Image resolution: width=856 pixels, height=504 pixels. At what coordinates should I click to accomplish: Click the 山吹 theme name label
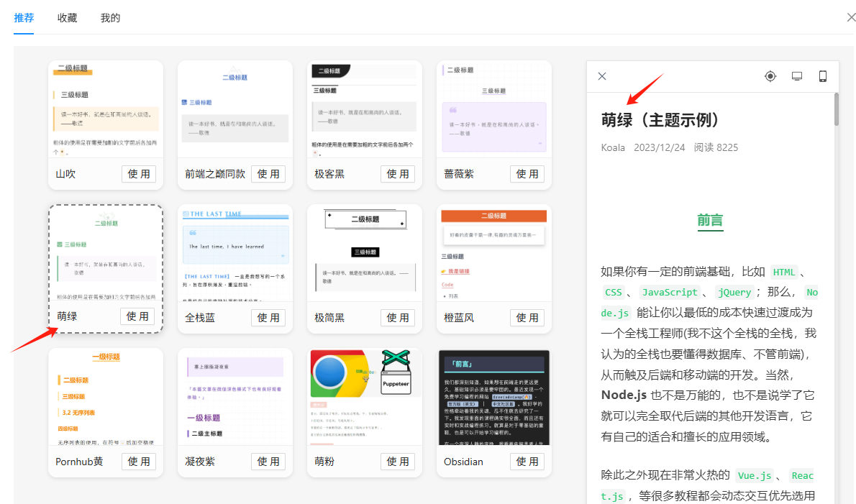pos(65,174)
